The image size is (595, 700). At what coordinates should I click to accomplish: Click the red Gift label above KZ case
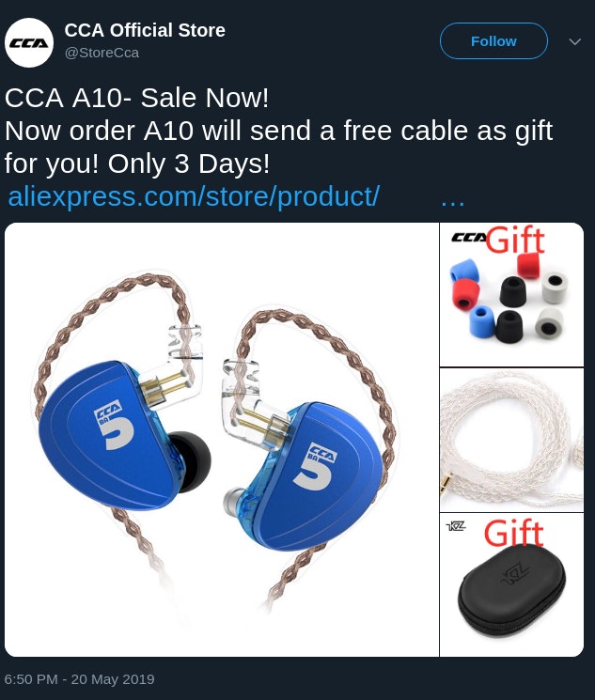coord(514,533)
